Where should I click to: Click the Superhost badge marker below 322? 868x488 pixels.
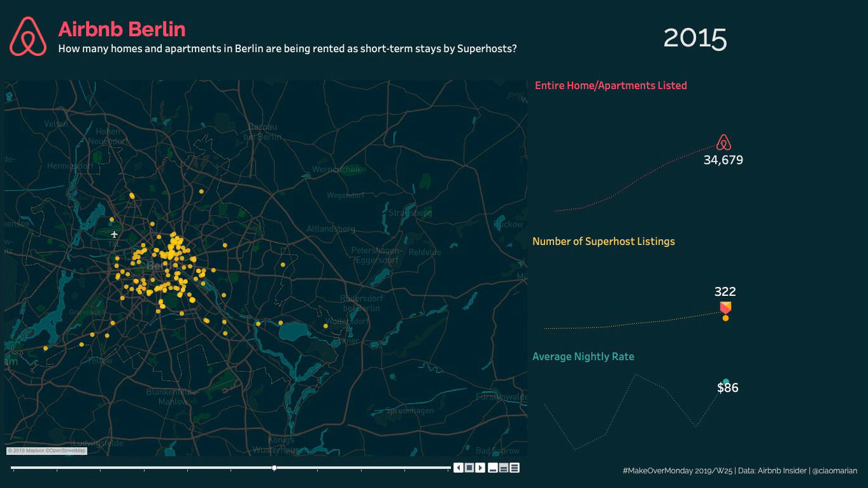[x=725, y=307]
